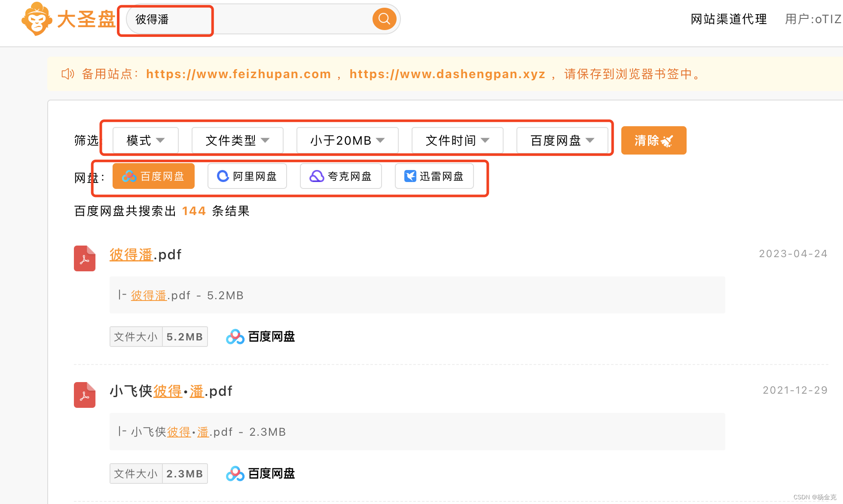Viewport: 843px width, 504px height.
Task: Click the PDF icon of 彼得潘.pdf
Action: click(x=85, y=258)
